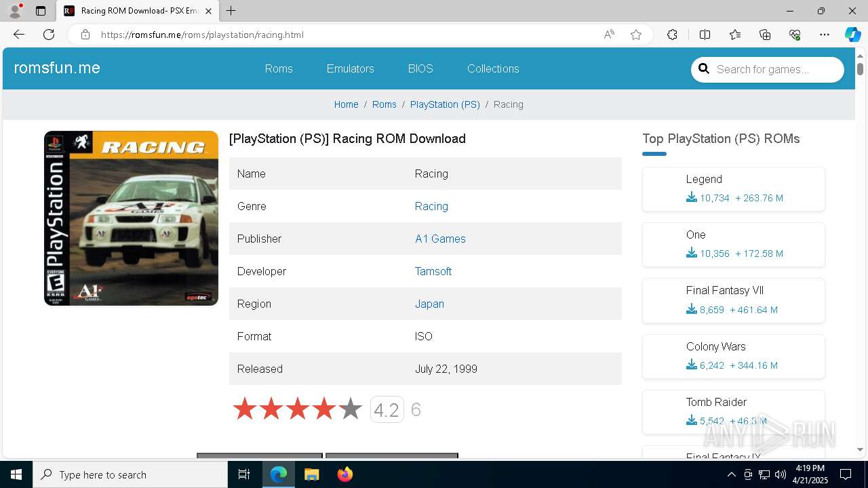Go to Roms breadcrumb link
This screenshot has height=488, width=868.
click(384, 104)
